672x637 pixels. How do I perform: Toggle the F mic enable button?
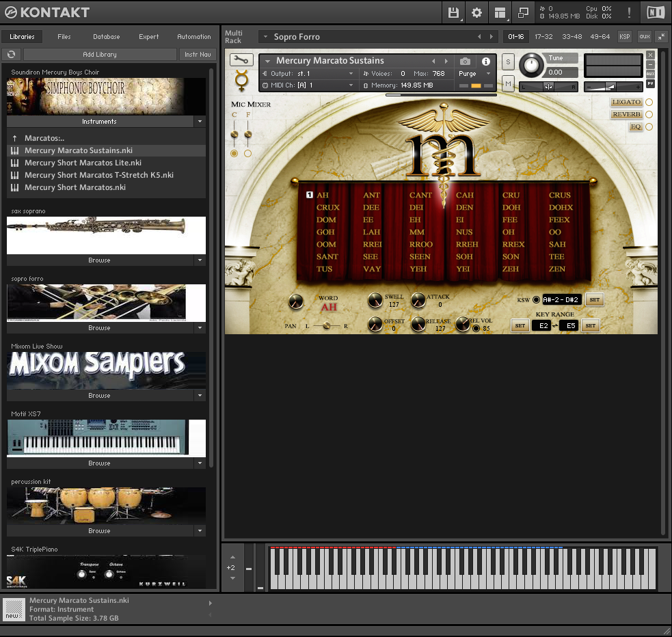(247, 153)
